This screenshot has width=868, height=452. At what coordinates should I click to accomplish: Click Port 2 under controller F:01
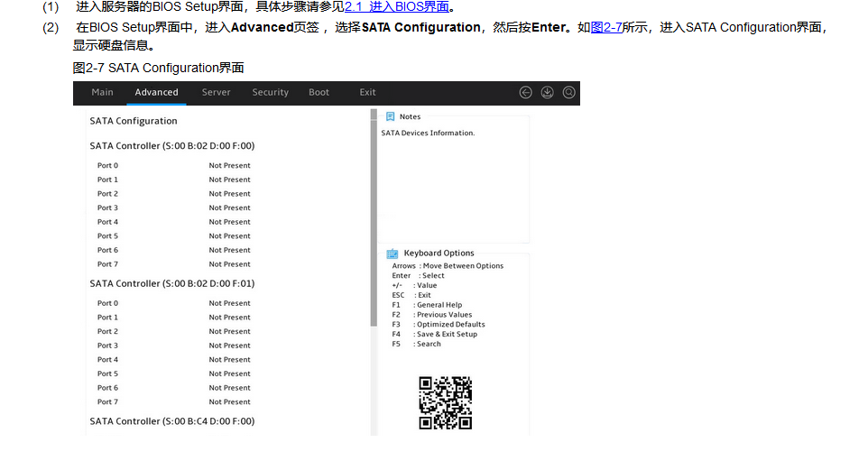(x=107, y=331)
